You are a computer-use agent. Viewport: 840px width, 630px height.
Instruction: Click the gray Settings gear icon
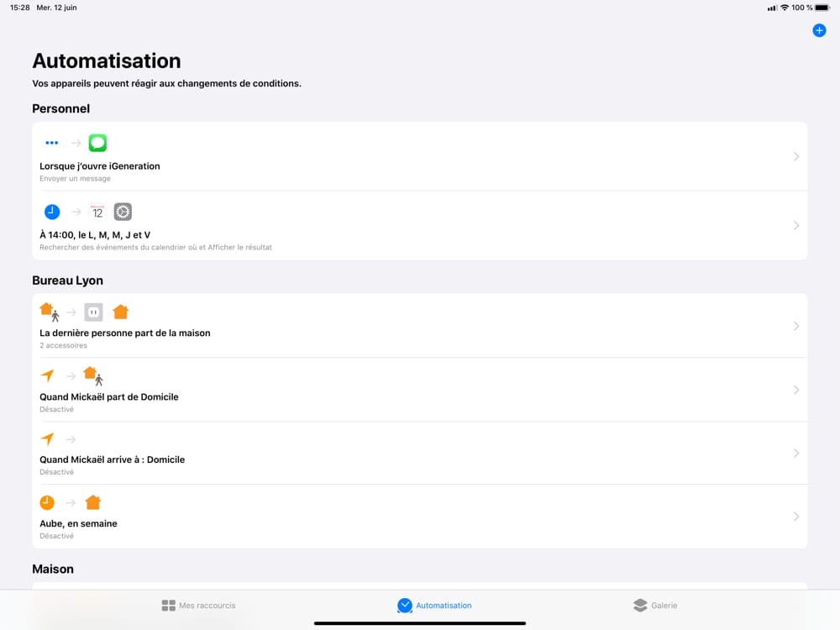point(123,213)
